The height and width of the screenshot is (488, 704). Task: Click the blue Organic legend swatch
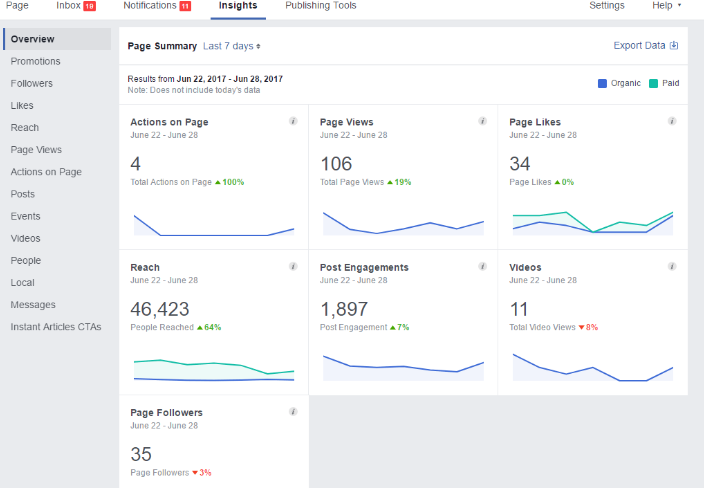603,83
